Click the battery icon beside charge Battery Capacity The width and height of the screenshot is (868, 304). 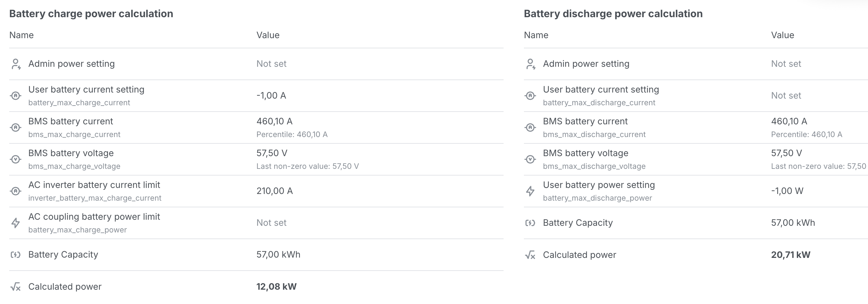click(x=16, y=255)
